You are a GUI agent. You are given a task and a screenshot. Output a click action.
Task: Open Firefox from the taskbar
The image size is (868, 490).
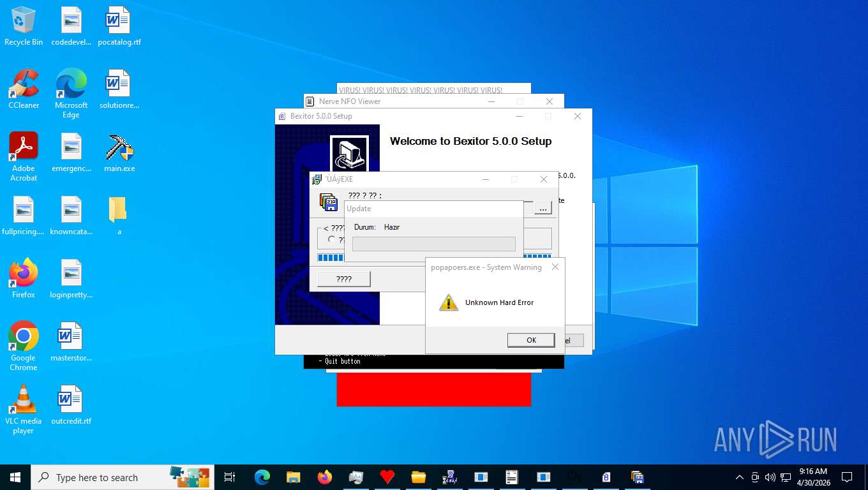pos(325,477)
